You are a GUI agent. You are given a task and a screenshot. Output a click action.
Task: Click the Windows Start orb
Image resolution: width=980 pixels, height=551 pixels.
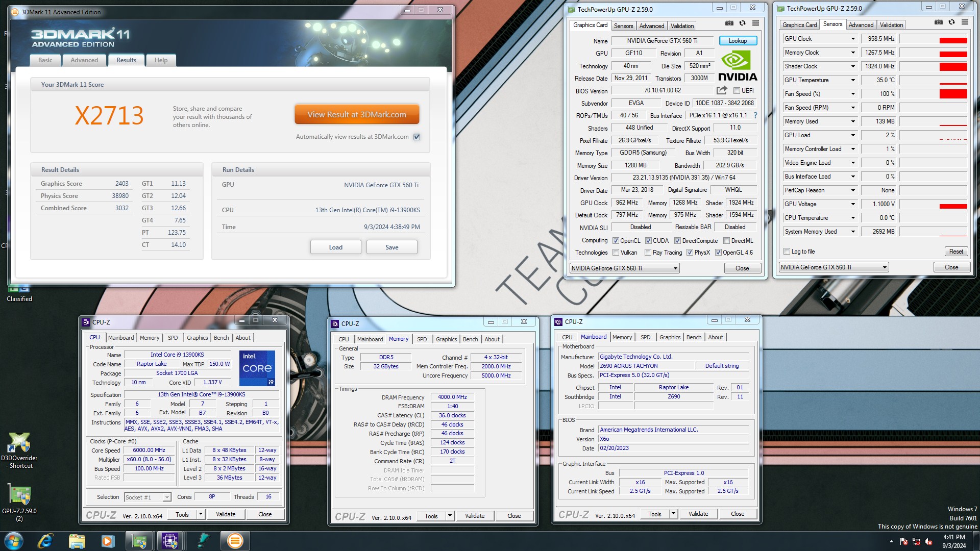[x=14, y=541]
